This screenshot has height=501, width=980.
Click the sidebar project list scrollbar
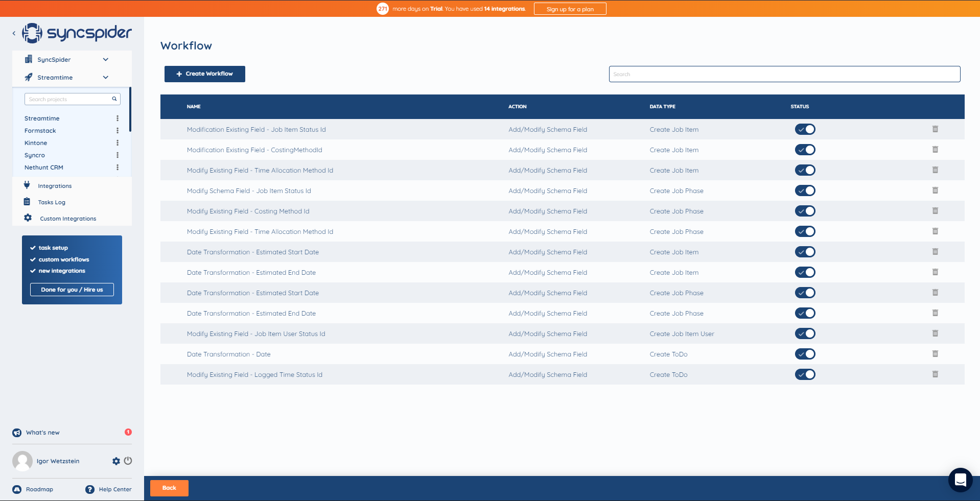pos(130,109)
